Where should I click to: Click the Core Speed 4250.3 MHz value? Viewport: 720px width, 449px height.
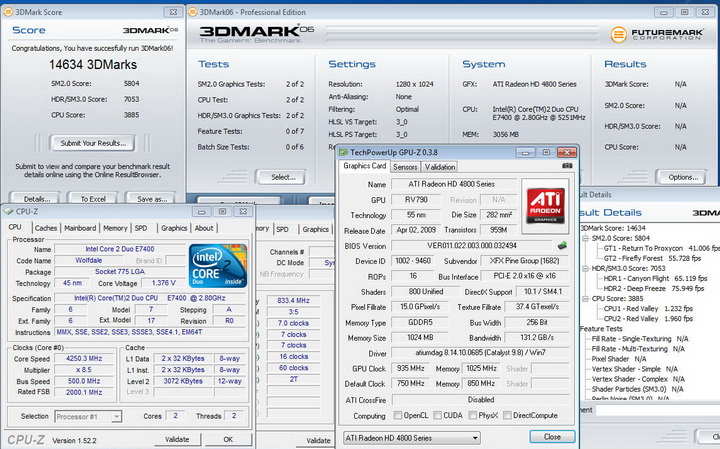click(84, 359)
